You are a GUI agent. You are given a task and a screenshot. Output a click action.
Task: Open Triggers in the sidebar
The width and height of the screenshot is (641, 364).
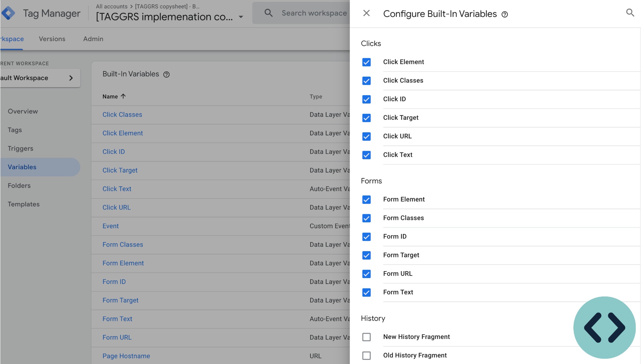point(20,148)
